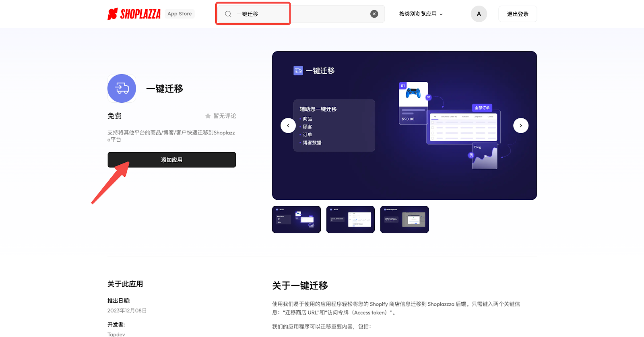Click the 关于一键迁移 heading
Image resolution: width=644 pixels, height=337 pixels.
[x=300, y=286]
